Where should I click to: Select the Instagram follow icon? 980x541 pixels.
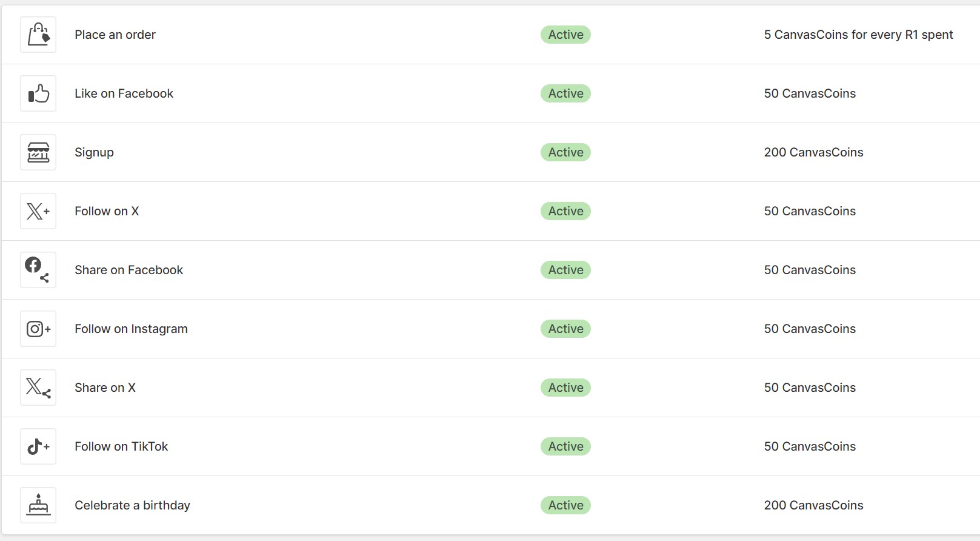(38, 329)
